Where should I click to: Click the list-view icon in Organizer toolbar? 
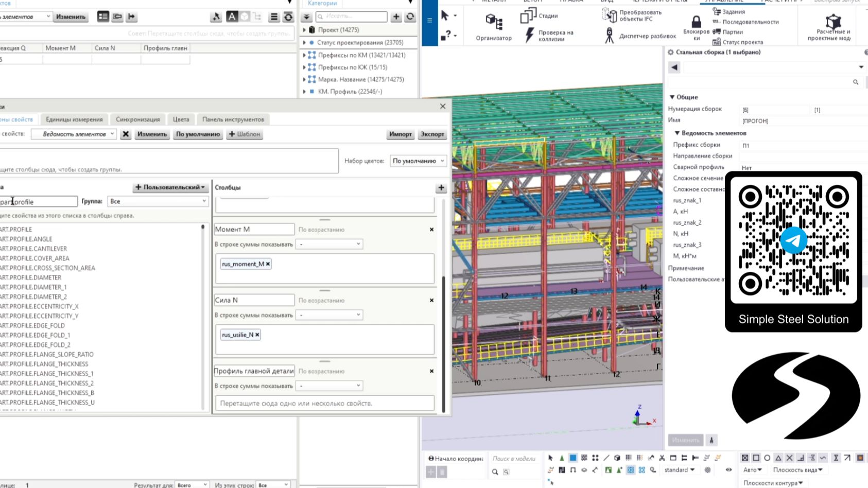click(x=103, y=16)
